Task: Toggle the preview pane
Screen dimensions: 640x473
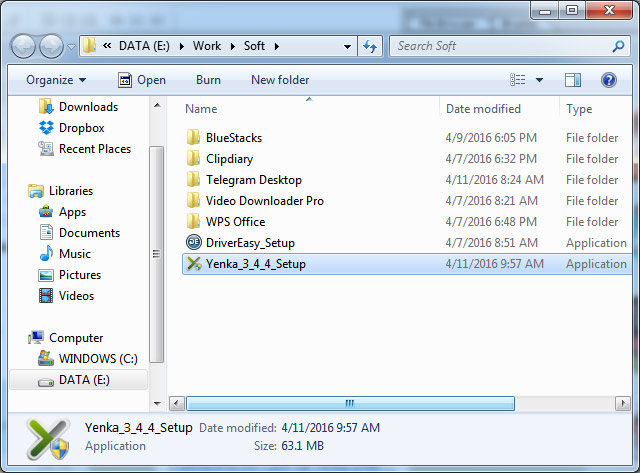Action: pos(573,80)
